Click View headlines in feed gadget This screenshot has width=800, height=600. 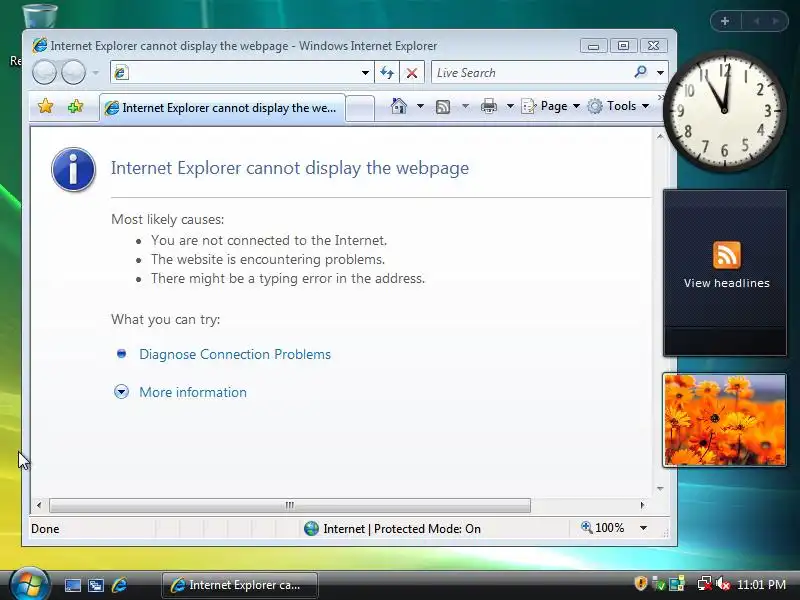(727, 283)
